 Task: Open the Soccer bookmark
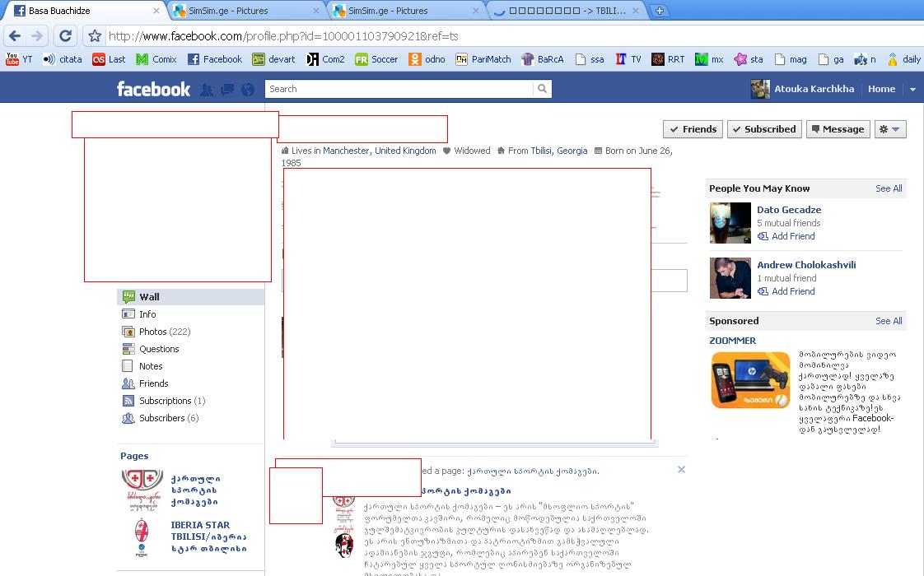pos(376,59)
